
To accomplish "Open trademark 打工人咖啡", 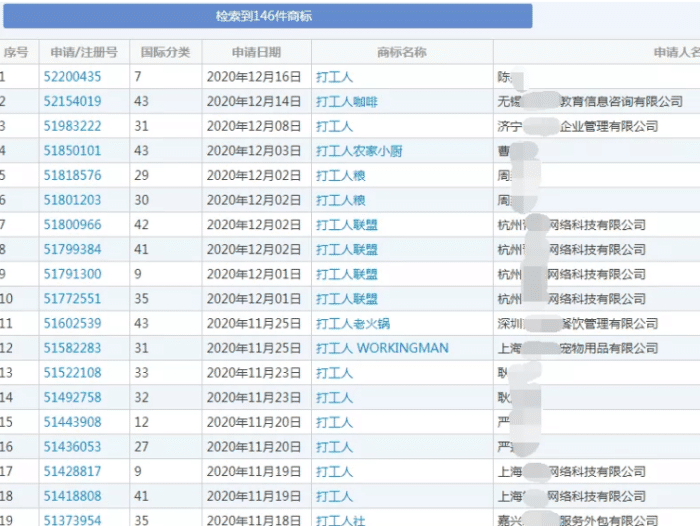I will point(347,102).
